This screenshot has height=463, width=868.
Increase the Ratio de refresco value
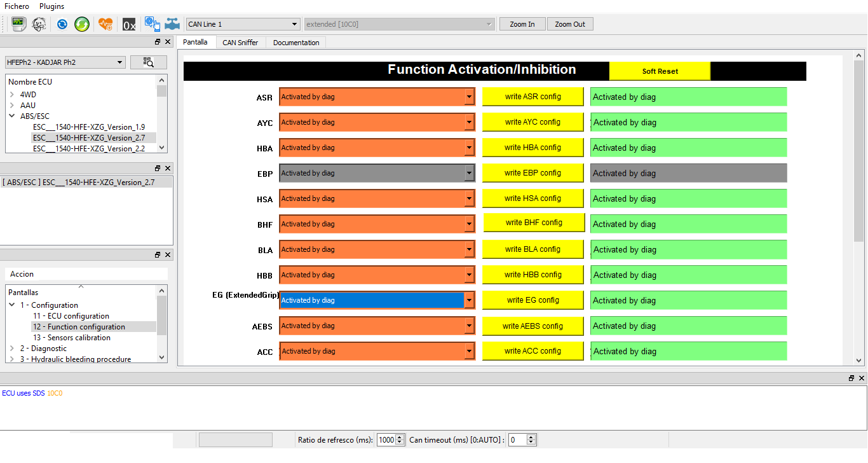pyautogui.click(x=400, y=437)
